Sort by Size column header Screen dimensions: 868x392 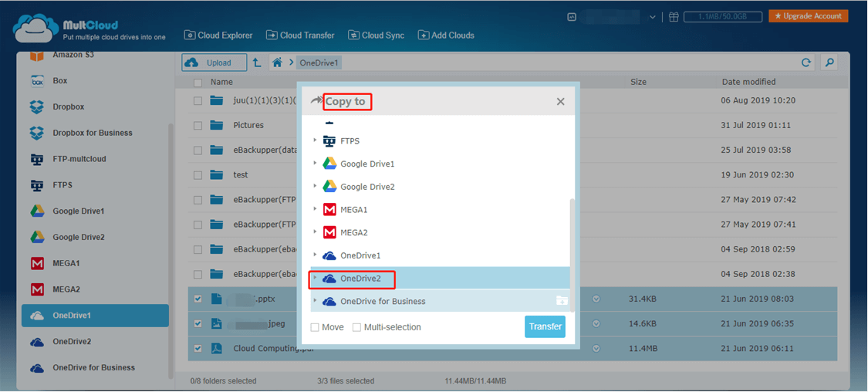(x=638, y=82)
